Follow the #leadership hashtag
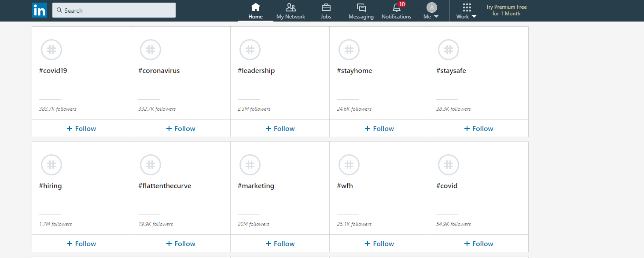 (x=280, y=128)
